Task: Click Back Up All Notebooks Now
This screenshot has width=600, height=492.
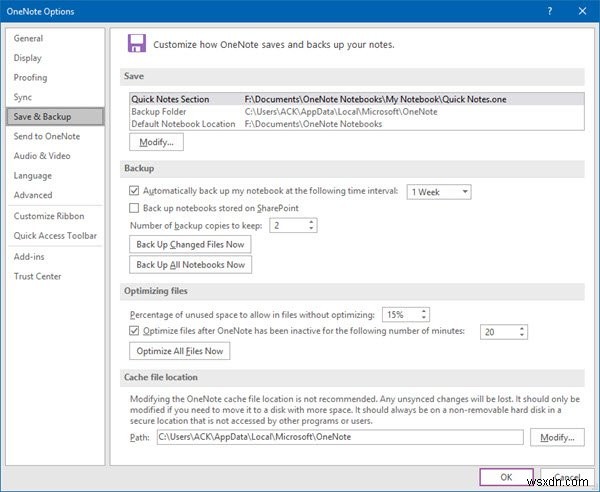Action: [190, 264]
